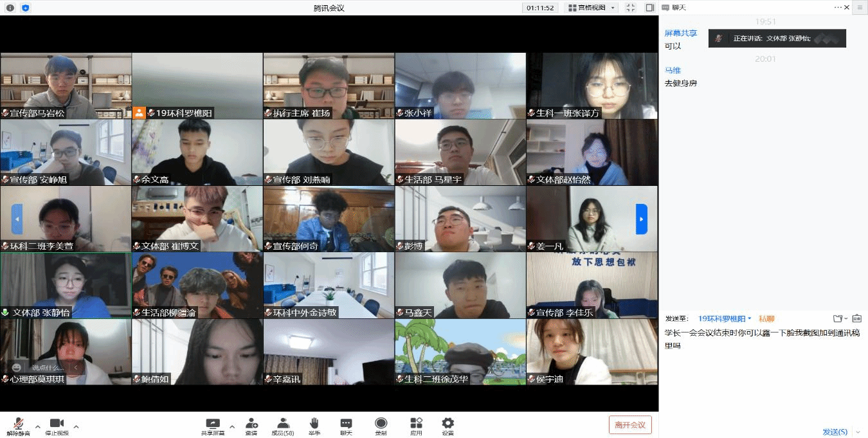Toggle the microphone mute (解除静音) button

click(19, 424)
